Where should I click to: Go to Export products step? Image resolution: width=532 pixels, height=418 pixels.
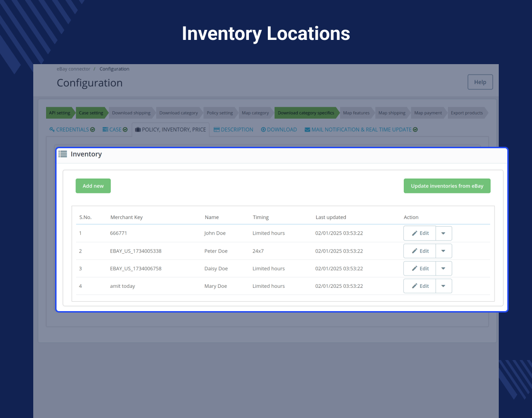(467, 113)
